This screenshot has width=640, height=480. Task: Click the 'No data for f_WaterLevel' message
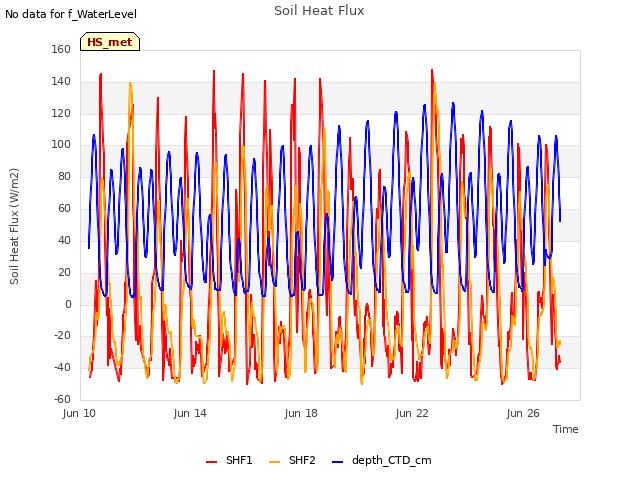click(x=71, y=14)
